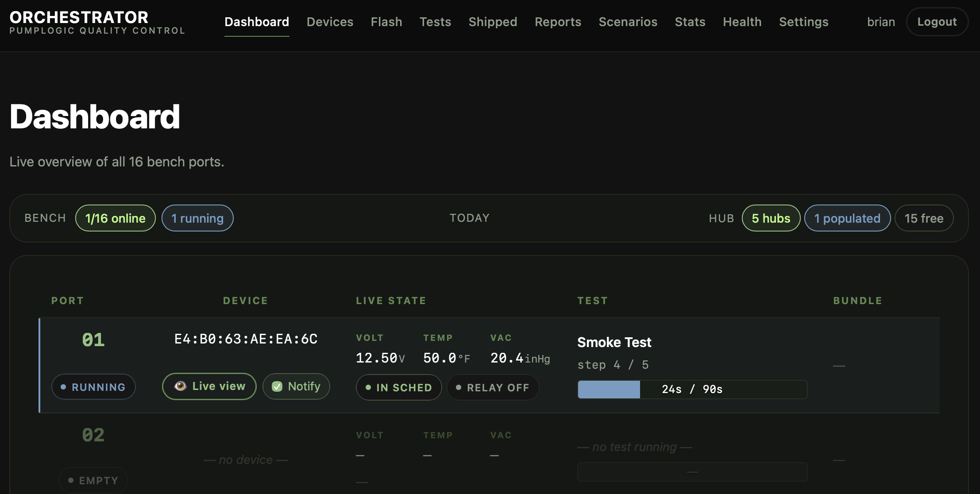Click the Logout button
The height and width of the screenshot is (494, 980).
click(937, 22)
